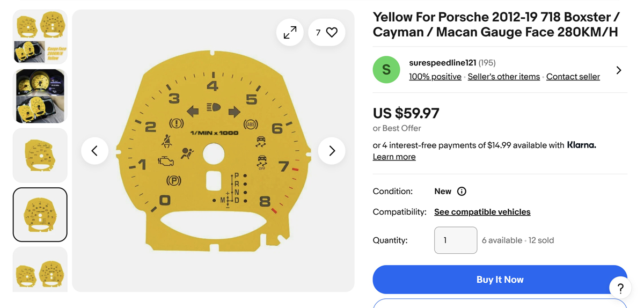
Task: Show the next product image
Action: tap(332, 151)
